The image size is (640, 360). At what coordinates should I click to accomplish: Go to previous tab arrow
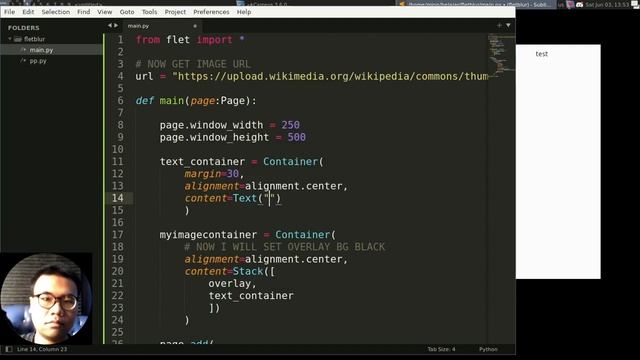click(109, 25)
